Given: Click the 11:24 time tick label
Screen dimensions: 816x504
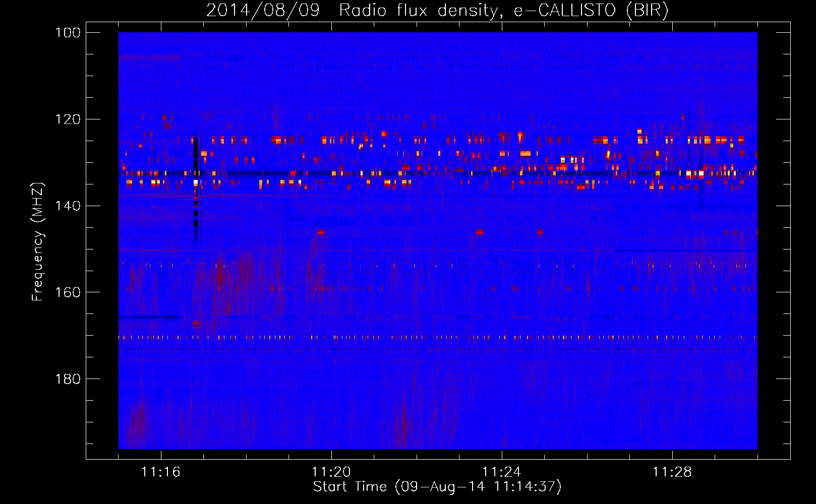Looking at the screenshot, I should 502,472.
